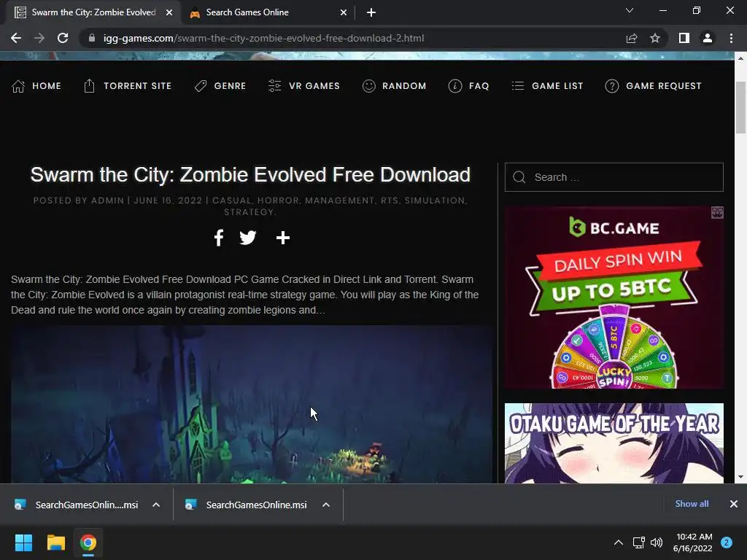This screenshot has height=560, width=747.
Task: Open the STRATEGY category link
Action: coord(249,212)
